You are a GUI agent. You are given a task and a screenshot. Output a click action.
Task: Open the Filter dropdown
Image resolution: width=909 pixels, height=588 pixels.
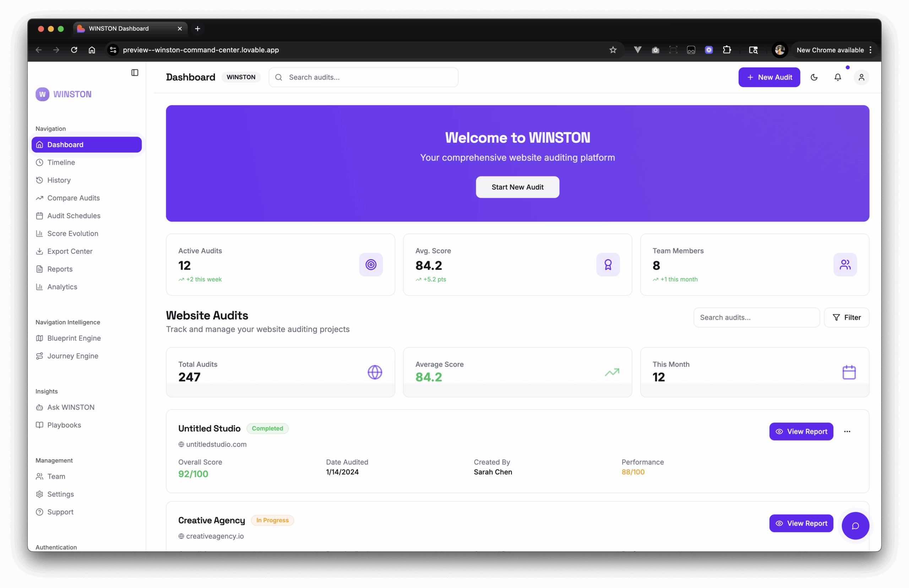(x=847, y=317)
